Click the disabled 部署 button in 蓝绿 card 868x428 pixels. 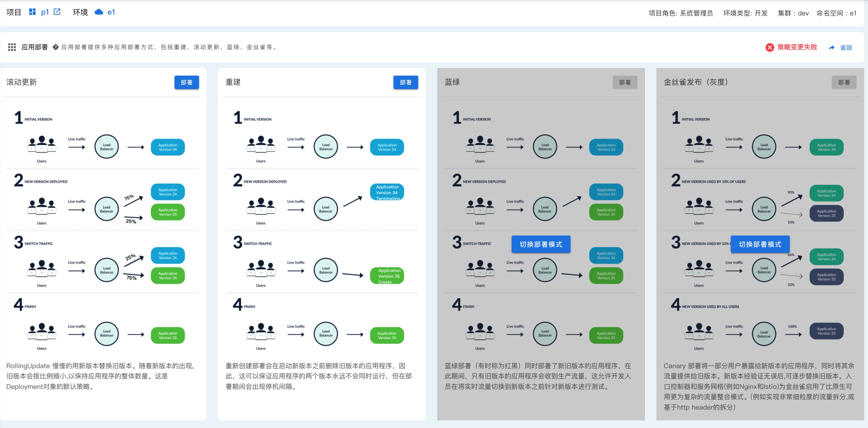coord(625,82)
